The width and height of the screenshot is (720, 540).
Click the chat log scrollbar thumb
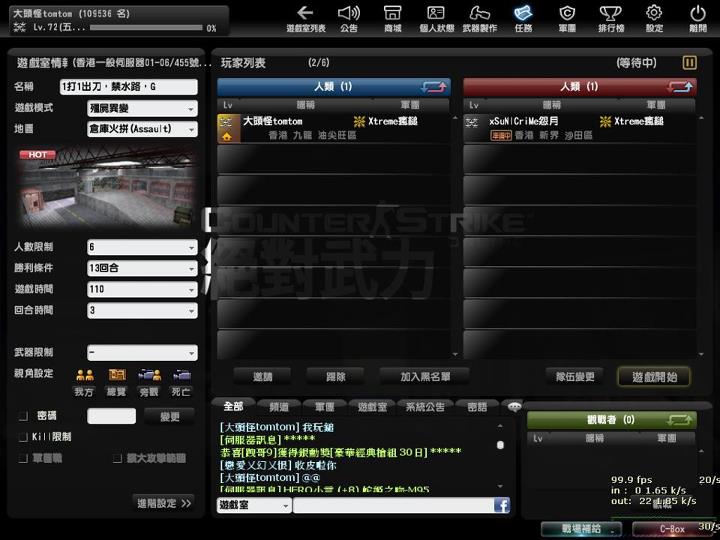pos(501,444)
